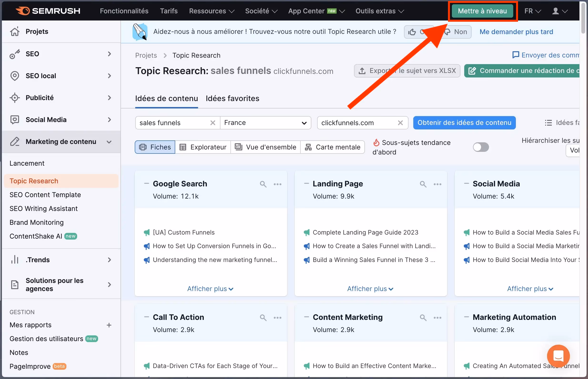Switch to Explorateur view
Viewport: 588px width, 379px height.
203,147
